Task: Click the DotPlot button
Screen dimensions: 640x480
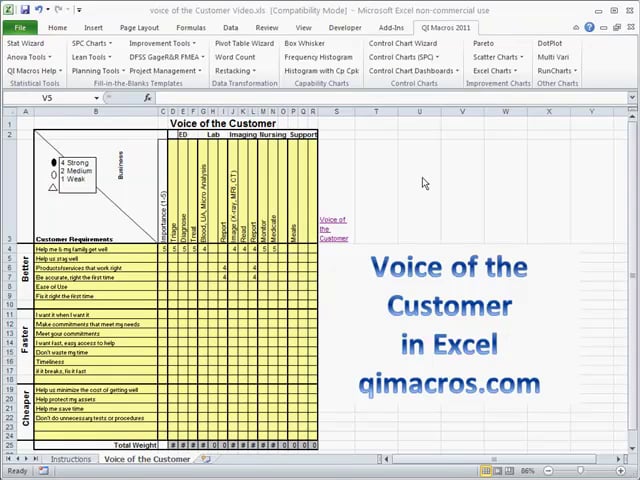Action: pos(550,43)
